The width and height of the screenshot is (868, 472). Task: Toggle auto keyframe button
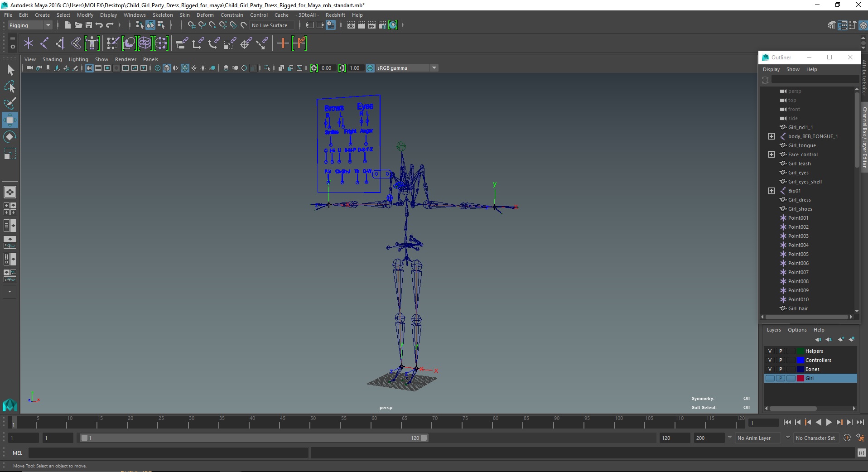coord(847,438)
